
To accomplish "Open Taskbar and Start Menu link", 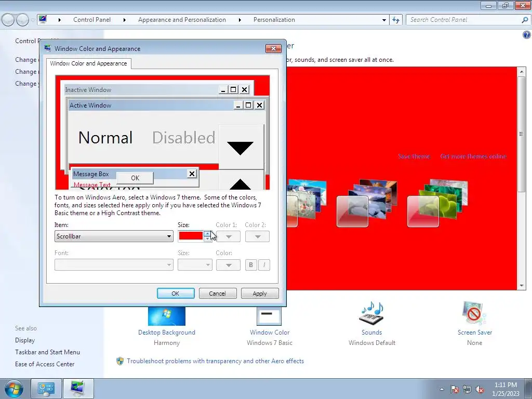I will pyautogui.click(x=47, y=352).
